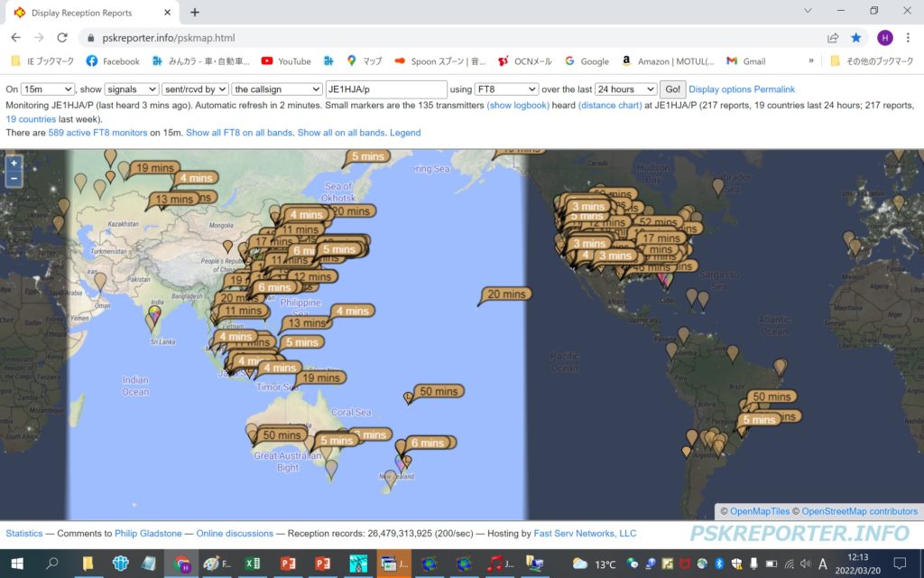
Task: Click the share page icon in address bar
Action: (833, 38)
